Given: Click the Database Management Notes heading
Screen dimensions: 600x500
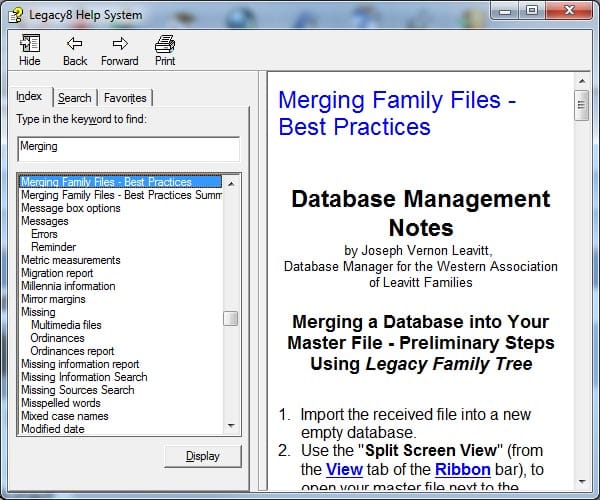Looking at the screenshot, I should click(421, 213).
